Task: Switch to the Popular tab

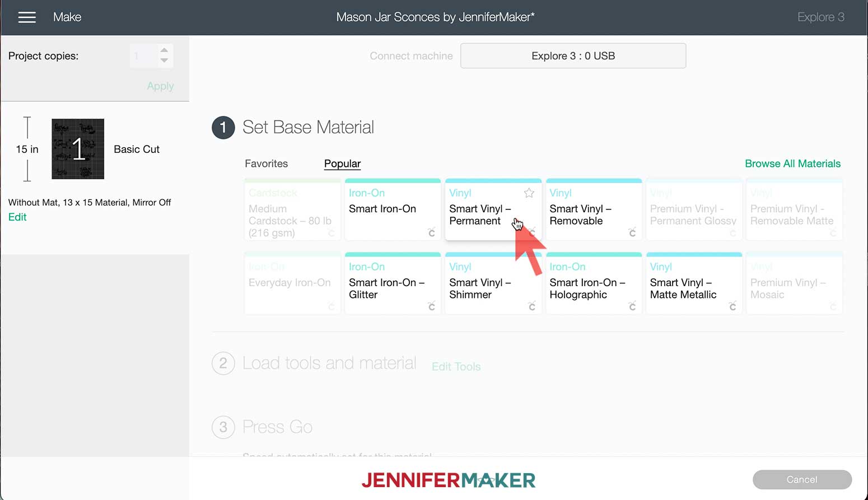Action: 342,163
